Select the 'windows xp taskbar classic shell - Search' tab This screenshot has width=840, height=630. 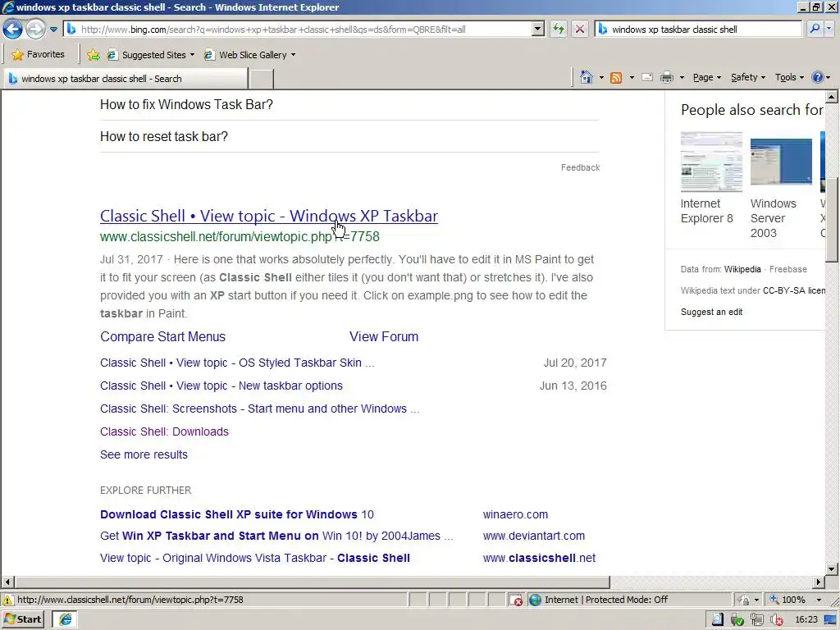pos(126,79)
